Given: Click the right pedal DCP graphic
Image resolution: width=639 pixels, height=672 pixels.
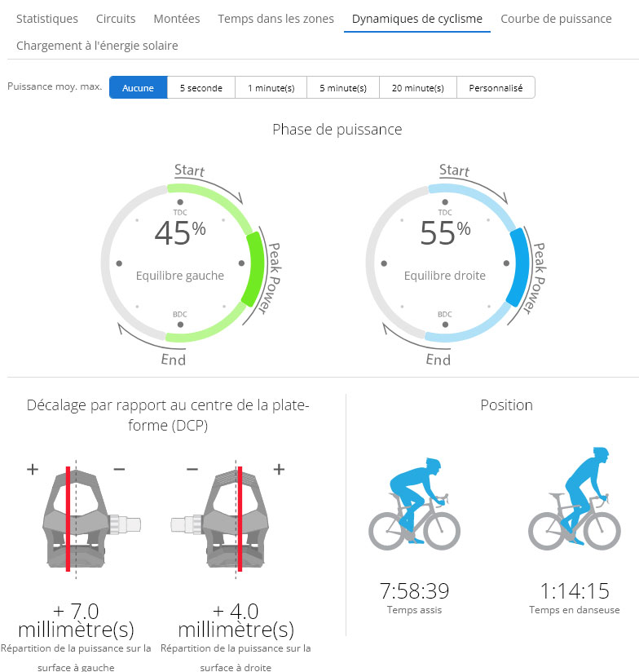Looking at the screenshot, I should [x=220, y=519].
